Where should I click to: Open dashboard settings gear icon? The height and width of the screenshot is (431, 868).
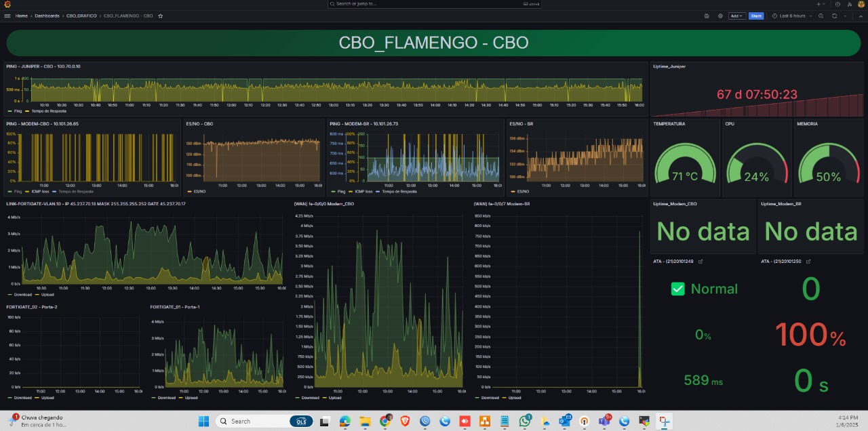[720, 16]
